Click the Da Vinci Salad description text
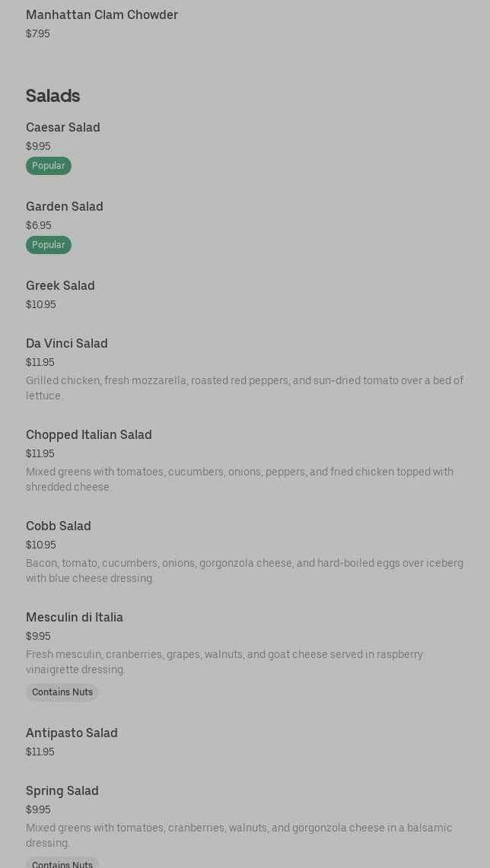The height and width of the screenshot is (868, 490). pyautogui.click(x=244, y=388)
